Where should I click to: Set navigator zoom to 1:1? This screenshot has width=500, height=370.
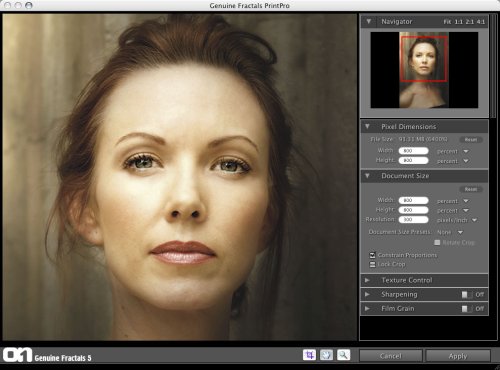point(459,22)
